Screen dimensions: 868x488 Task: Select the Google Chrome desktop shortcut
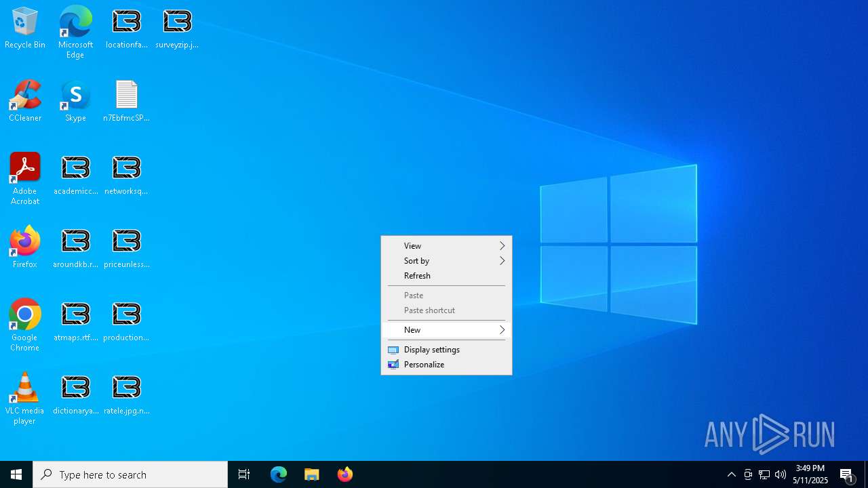pyautogui.click(x=25, y=325)
